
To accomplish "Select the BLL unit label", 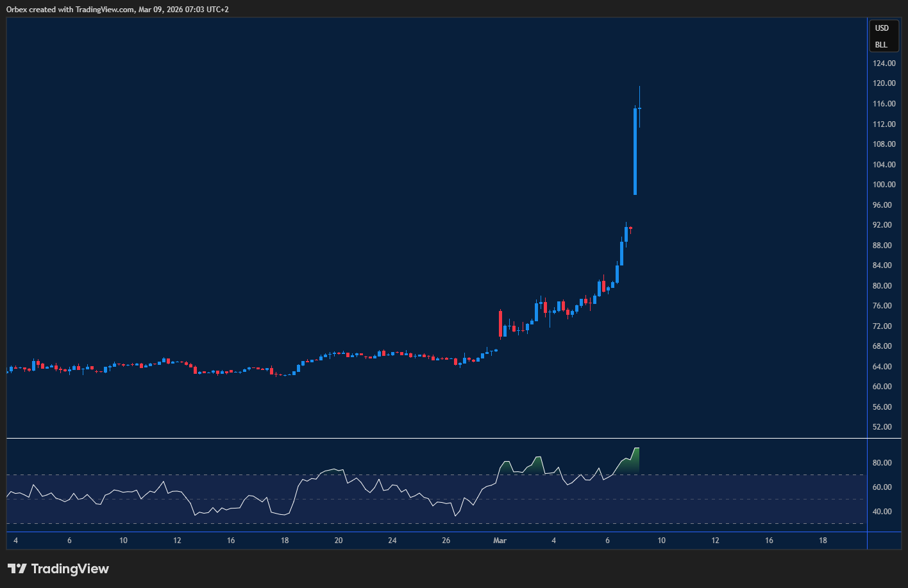I will 882,45.
